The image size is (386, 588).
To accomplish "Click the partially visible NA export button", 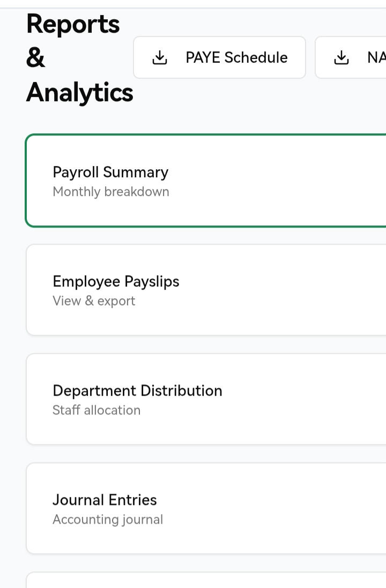I will pos(351,58).
